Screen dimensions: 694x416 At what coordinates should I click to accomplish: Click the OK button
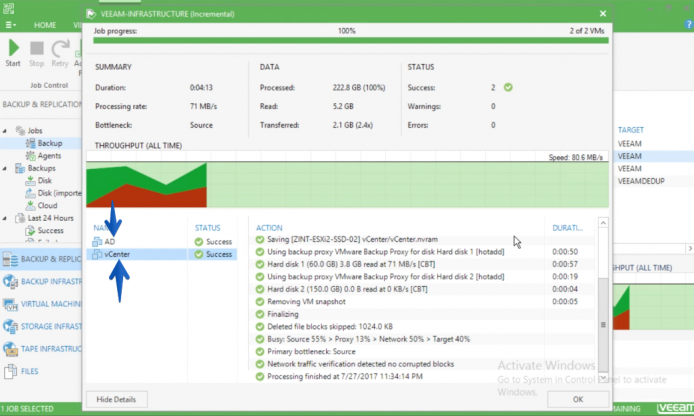tap(578, 399)
